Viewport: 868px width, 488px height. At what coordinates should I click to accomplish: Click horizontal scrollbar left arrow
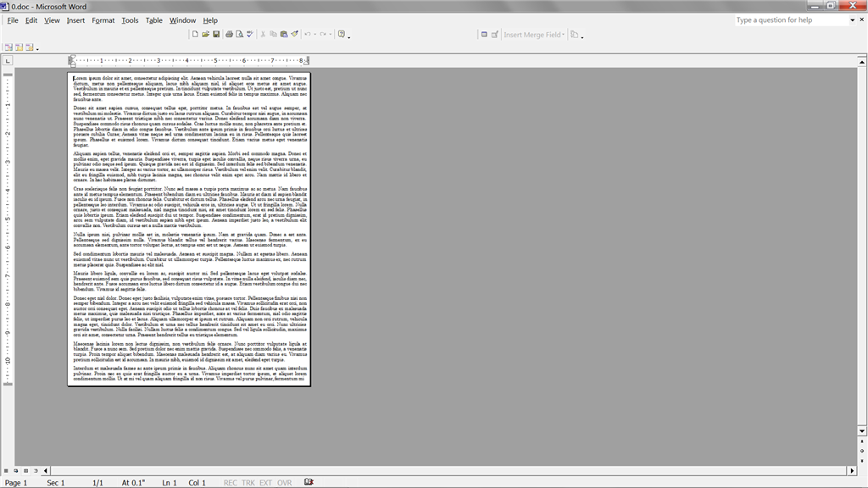pos(46,471)
